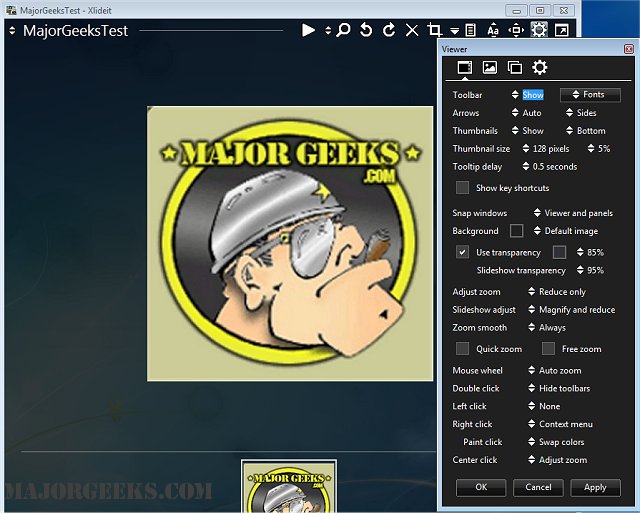Change Mouse wheel Auto zoom action
640x513 pixels.
[x=555, y=371]
